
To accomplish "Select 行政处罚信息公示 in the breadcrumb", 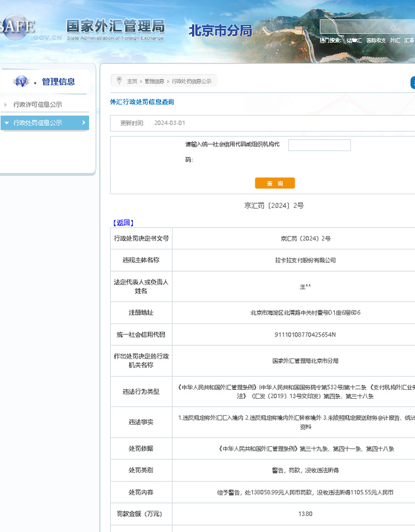I will (191, 81).
